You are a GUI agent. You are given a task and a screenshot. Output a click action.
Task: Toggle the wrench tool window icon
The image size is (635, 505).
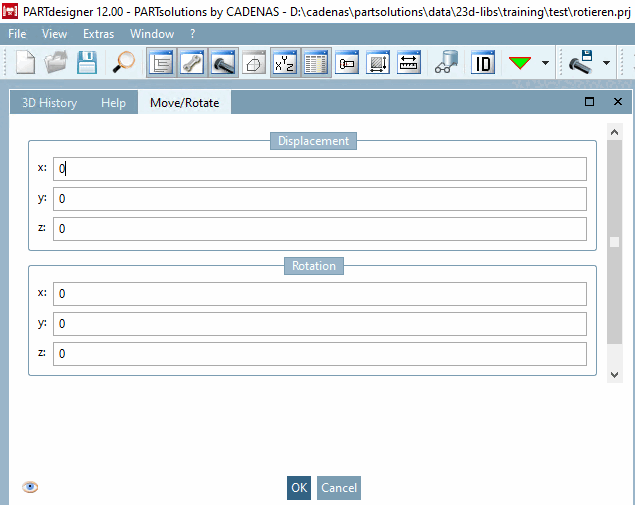[x=192, y=63]
